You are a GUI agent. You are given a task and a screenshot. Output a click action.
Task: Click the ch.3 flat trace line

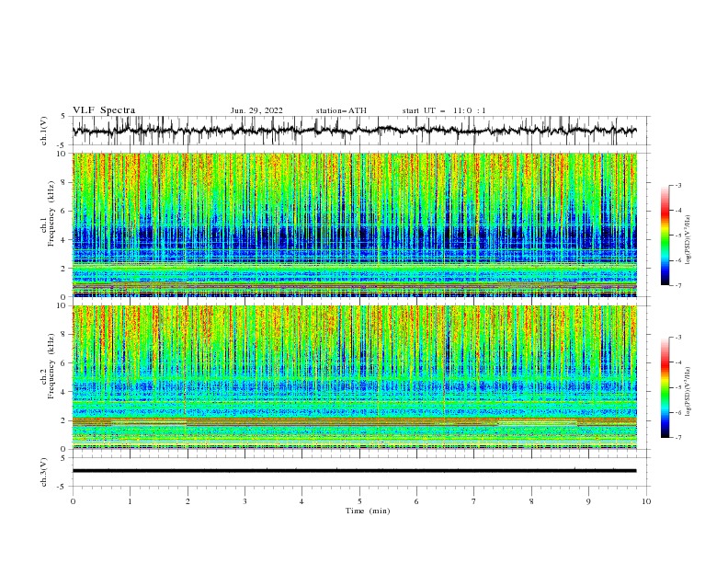tap(354, 471)
